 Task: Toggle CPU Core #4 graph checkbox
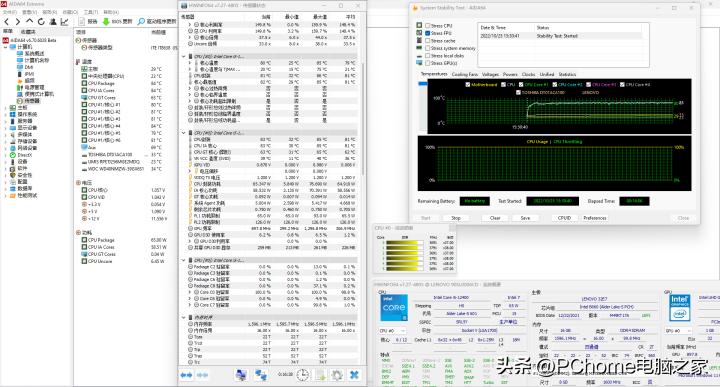622,84
